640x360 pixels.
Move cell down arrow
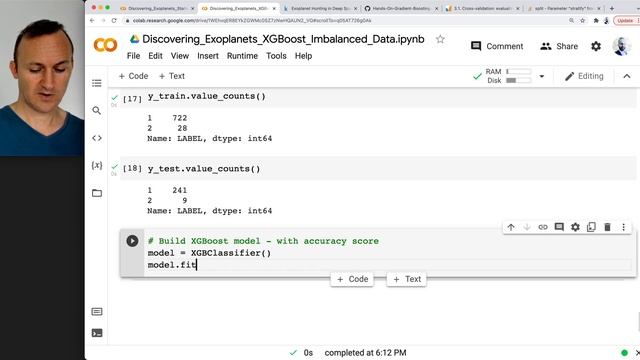pos(527,227)
